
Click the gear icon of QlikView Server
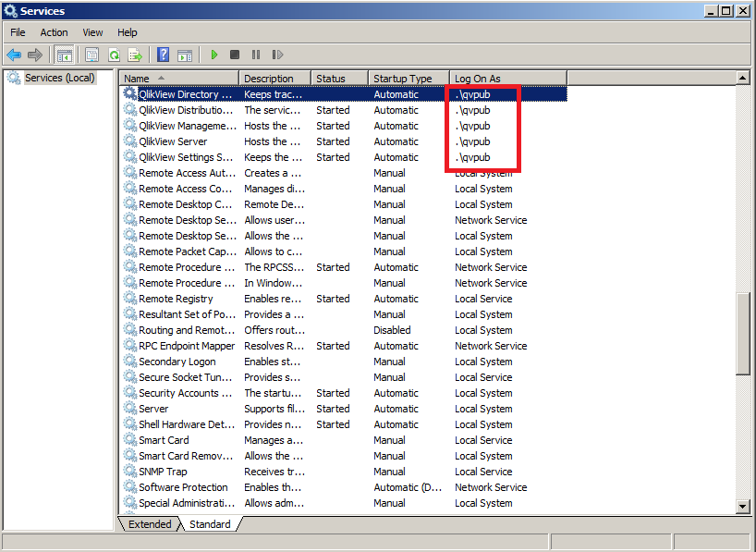tap(129, 141)
